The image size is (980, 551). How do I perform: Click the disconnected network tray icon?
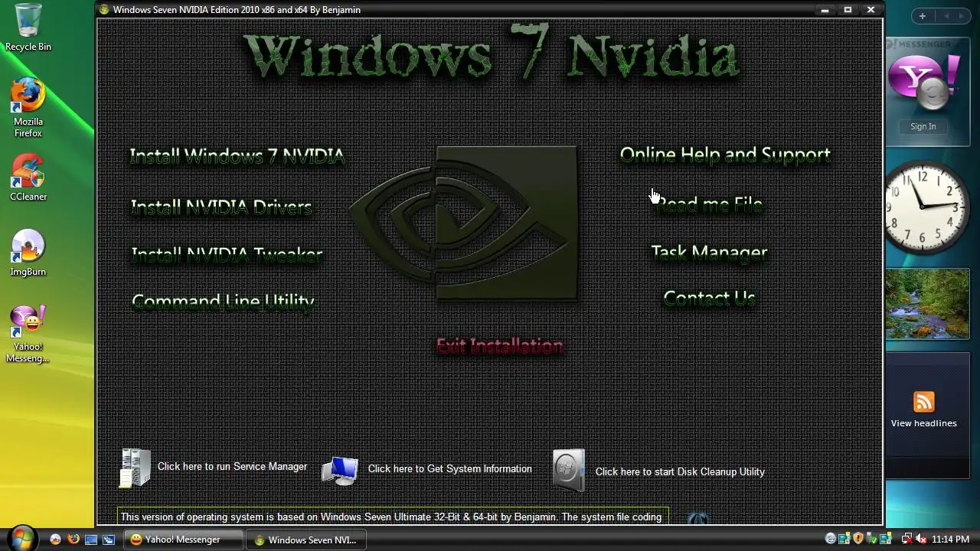coord(907,539)
